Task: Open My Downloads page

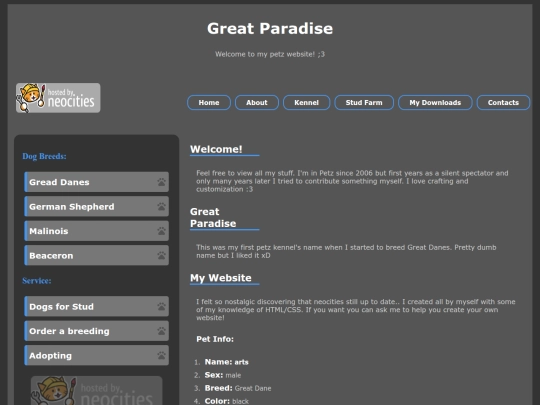Action: click(x=435, y=103)
